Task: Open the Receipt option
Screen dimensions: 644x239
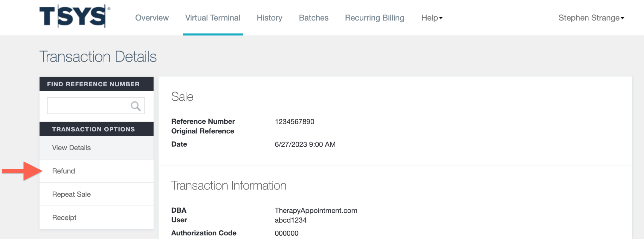Action: point(96,217)
